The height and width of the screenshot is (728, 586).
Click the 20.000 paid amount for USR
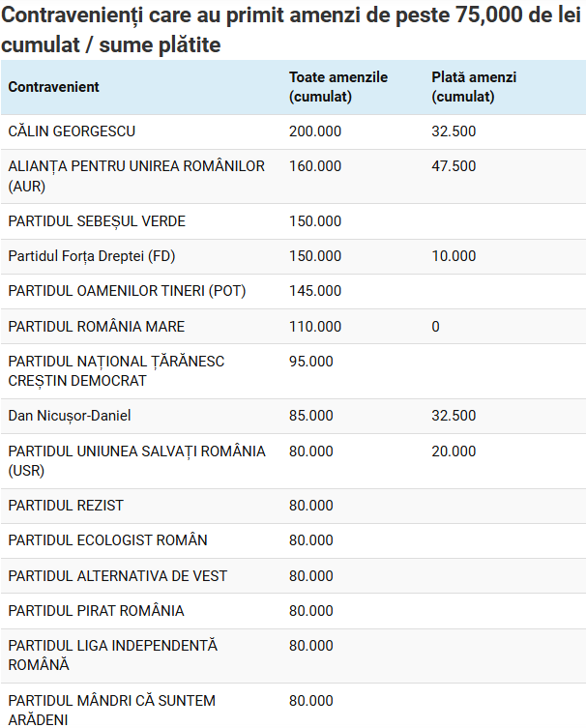[454, 451]
